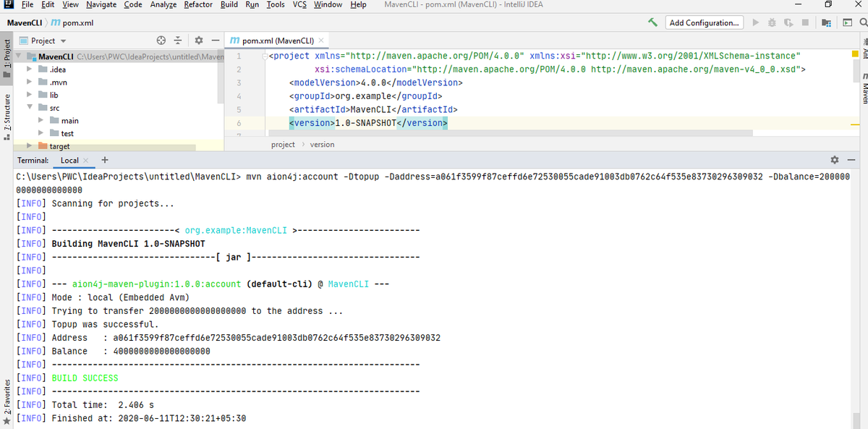Collapse the MavenCLI root node
This screenshot has width=868, height=429.
20,56
